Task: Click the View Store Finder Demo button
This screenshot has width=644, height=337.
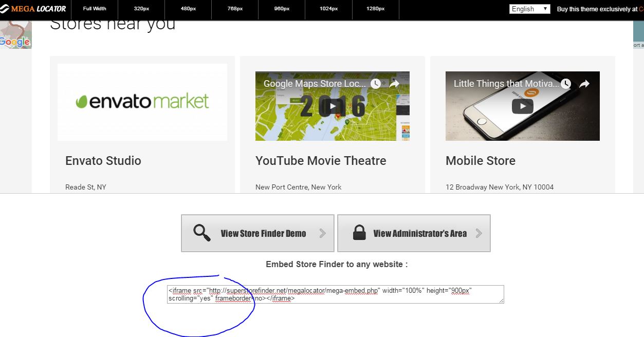Action: tap(257, 233)
